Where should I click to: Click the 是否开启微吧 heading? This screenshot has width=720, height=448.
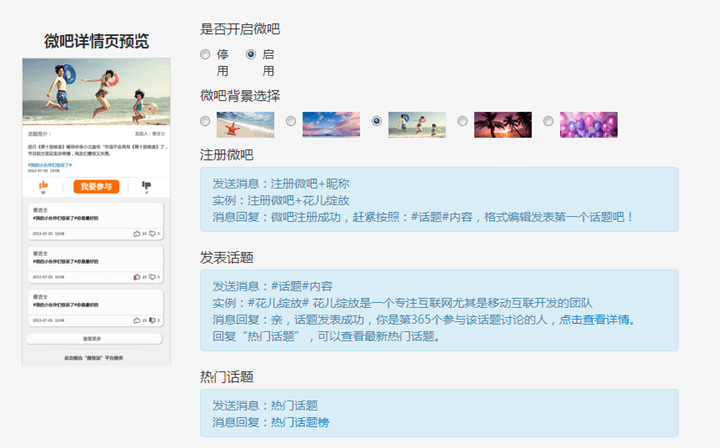[x=240, y=29]
